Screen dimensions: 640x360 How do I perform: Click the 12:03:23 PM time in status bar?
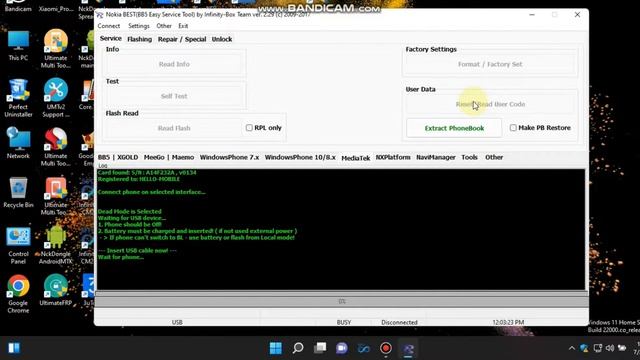click(x=508, y=322)
